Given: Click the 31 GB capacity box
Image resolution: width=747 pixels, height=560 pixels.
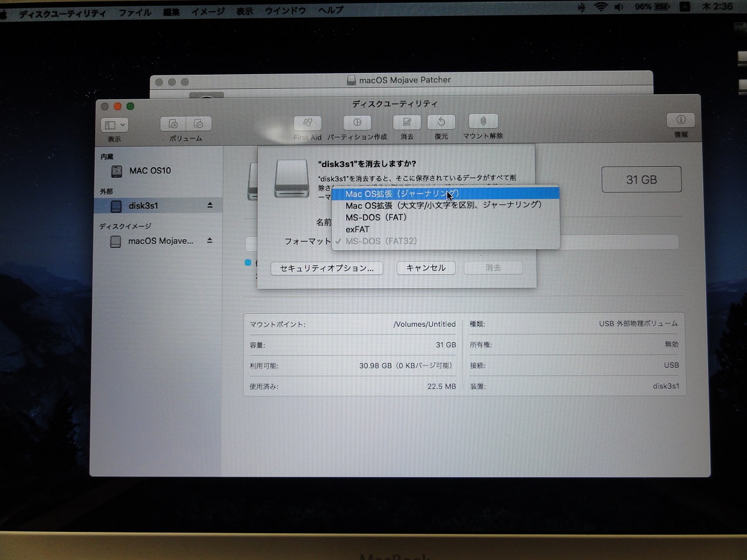Looking at the screenshot, I should (642, 179).
